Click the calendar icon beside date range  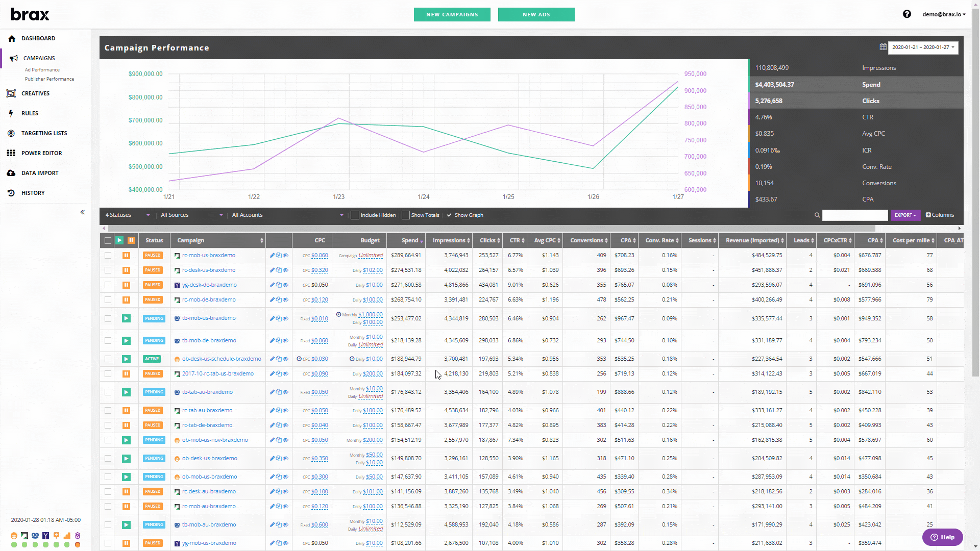click(883, 47)
